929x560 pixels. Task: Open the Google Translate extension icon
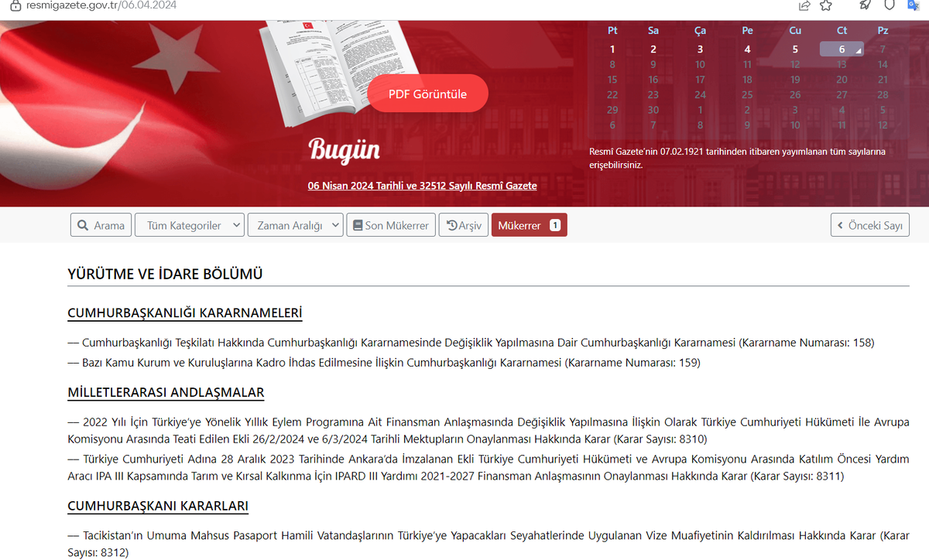[x=914, y=5]
